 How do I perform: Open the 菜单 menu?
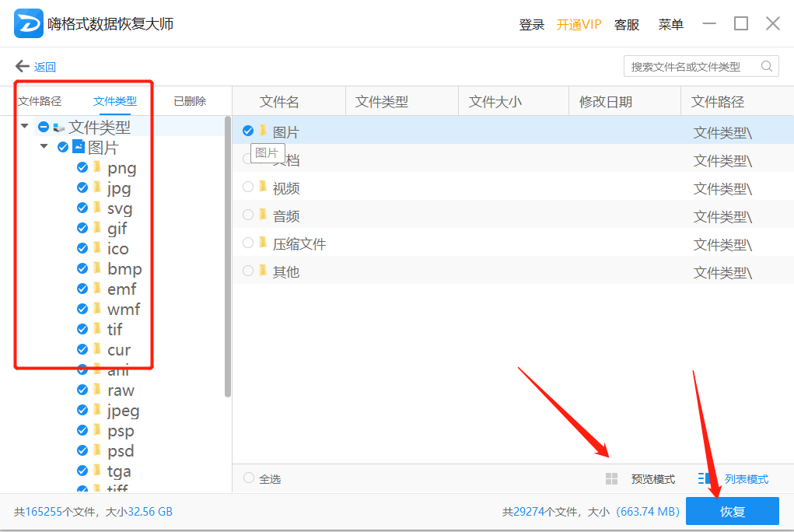click(x=670, y=24)
